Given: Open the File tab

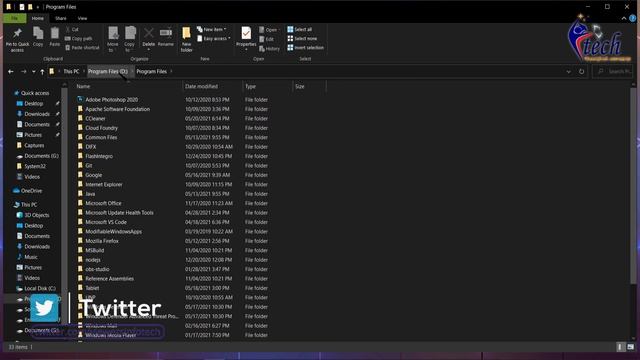Looking at the screenshot, I should point(15,18).
